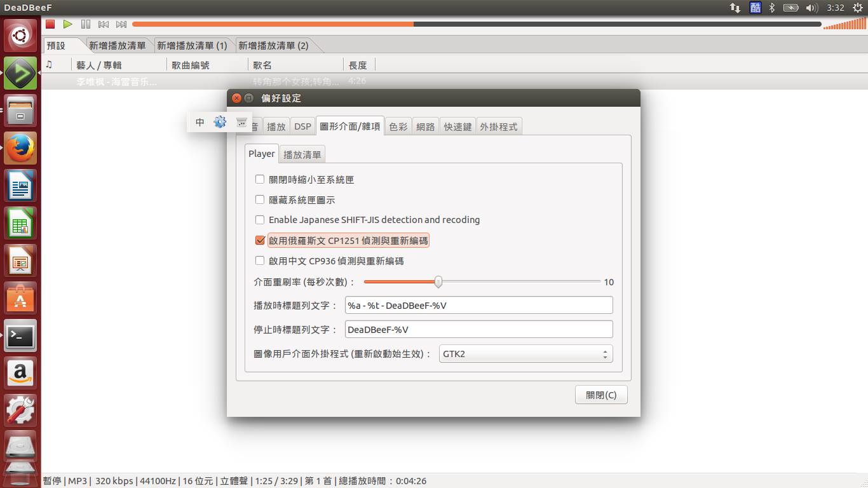Open input method settings gear

tap(220, 122)
